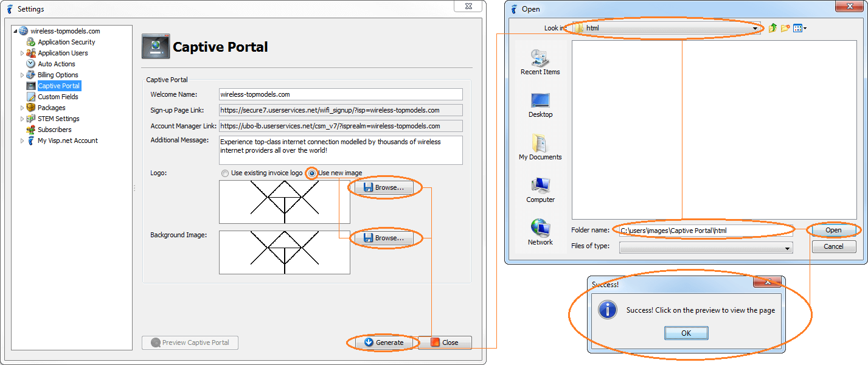868x365 pixels.
Task: Click the background image preview thumbnail
Action: pos(285,252)
